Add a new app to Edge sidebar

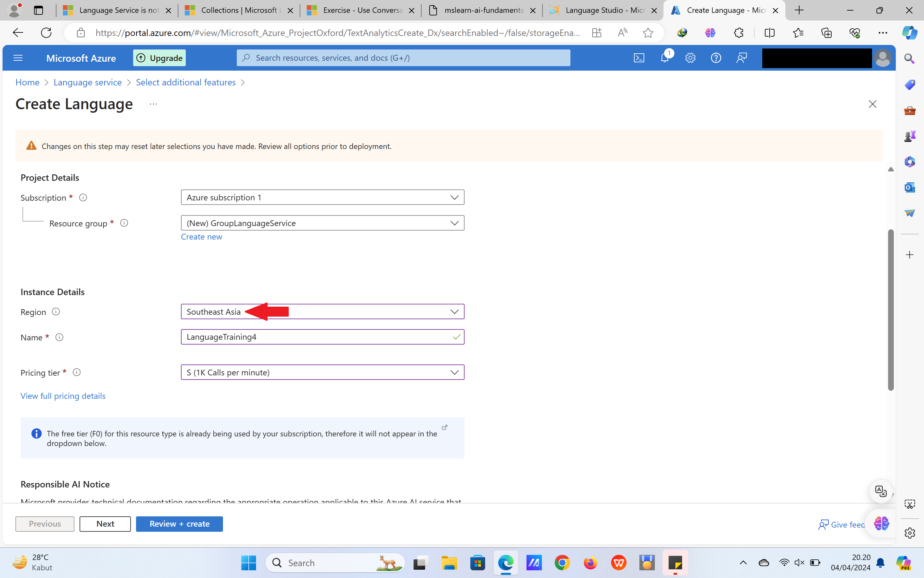point(910,255)
